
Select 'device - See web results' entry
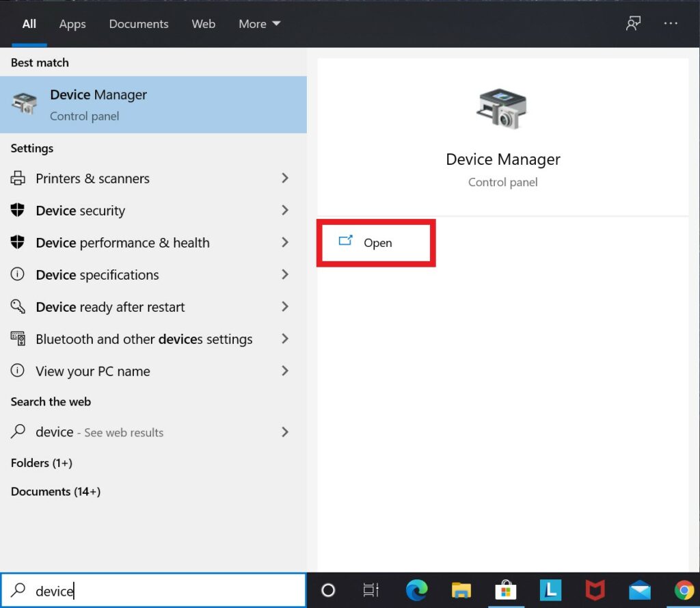coord(153,432)
